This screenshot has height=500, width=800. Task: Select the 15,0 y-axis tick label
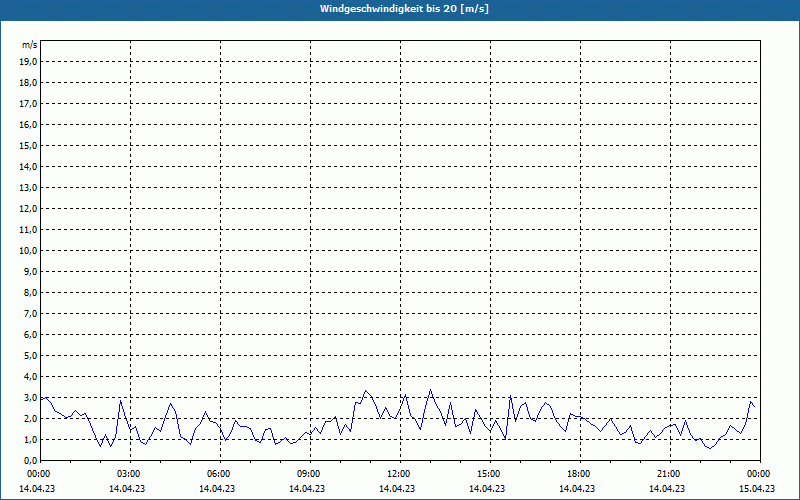tap(28, 146)
